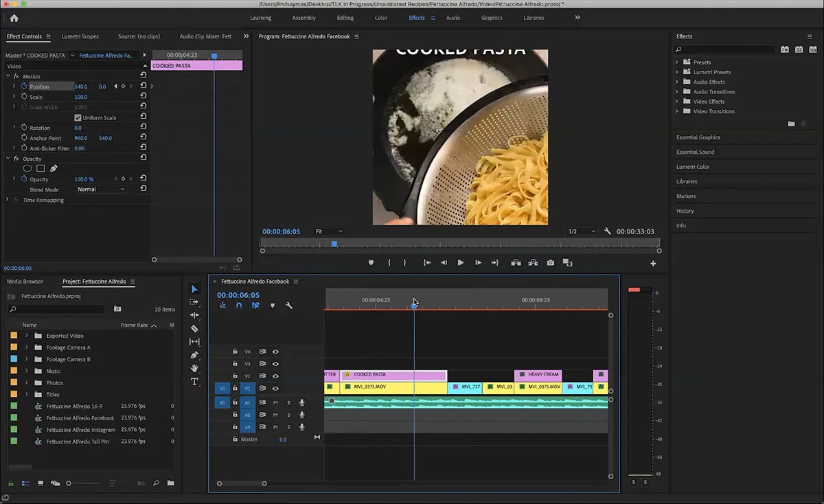Click the Add Marker button in Program monitor
824x504 pixels.
pos(371,263)
